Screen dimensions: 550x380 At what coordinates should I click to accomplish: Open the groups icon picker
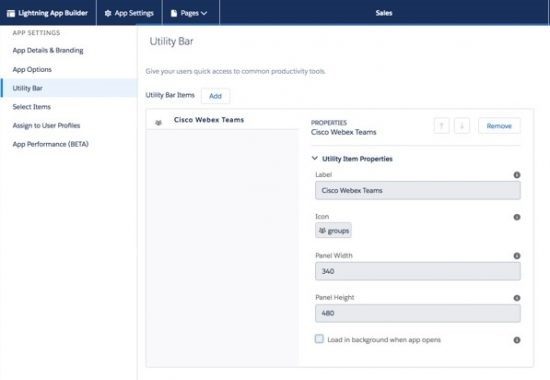pos(333,231)
